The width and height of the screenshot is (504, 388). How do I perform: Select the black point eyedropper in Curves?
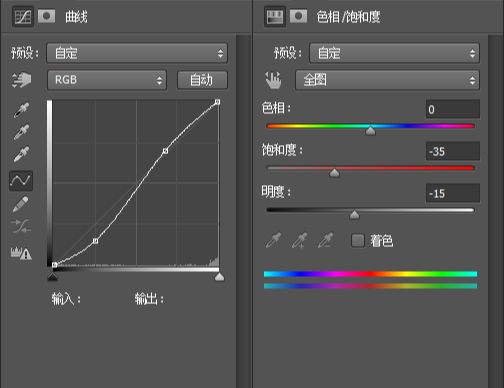pos(21,110)
